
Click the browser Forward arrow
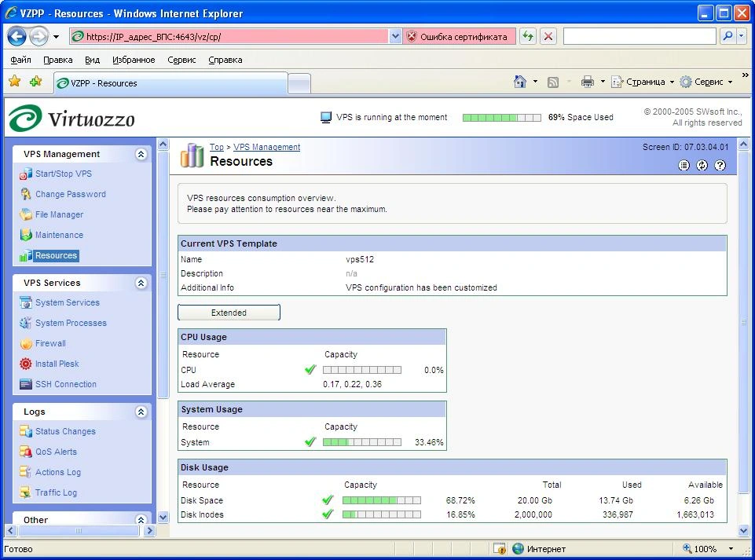[x=39, y=37]
